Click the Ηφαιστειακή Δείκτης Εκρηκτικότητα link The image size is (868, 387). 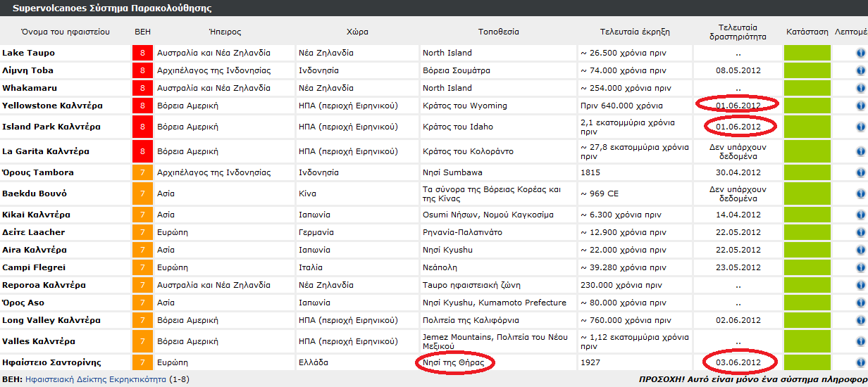95,380
